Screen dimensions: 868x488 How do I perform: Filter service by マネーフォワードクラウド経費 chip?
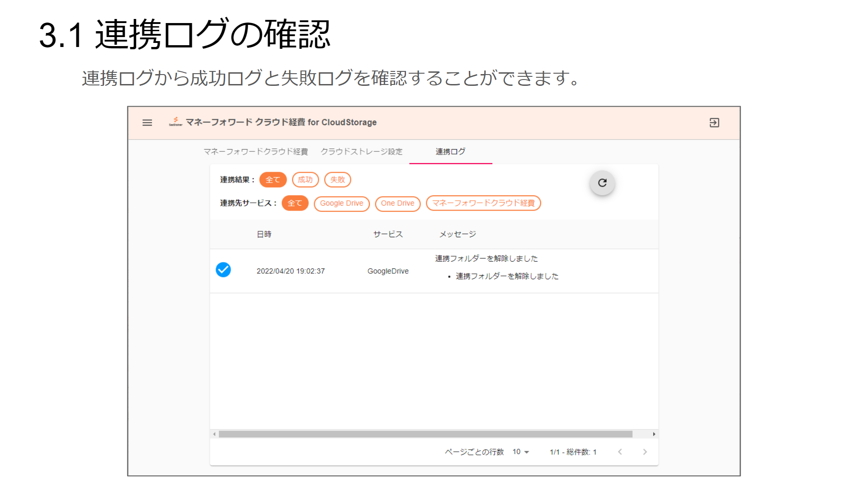(x=483, y=203)
